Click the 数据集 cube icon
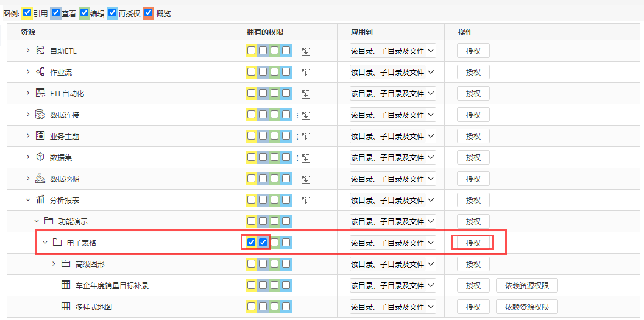This screenshot has height=320, width=644. [40, 157]
